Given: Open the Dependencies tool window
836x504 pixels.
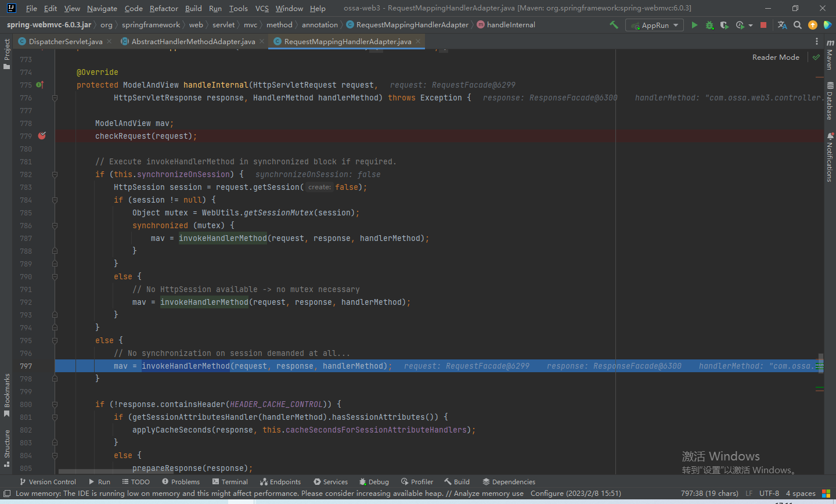Looking at the screenshot, I should pos(509,482).
